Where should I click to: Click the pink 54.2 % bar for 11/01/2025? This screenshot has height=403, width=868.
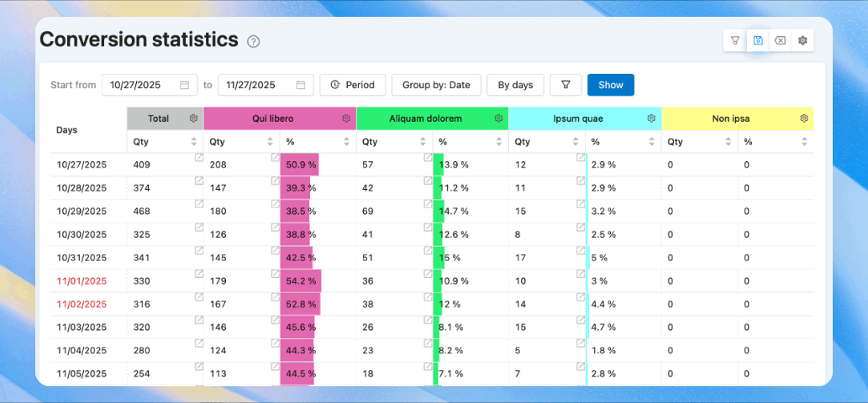[x=301, y=281]
